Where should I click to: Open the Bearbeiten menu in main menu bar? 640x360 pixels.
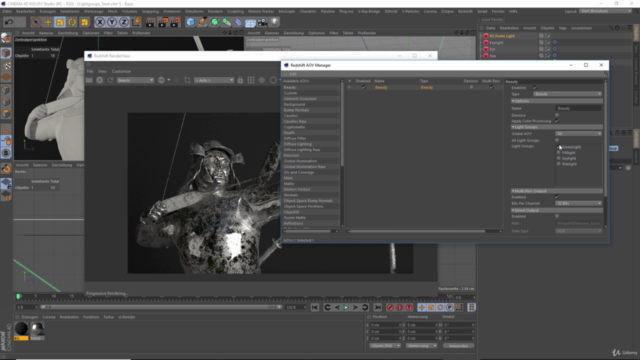[x=25, y=11]
